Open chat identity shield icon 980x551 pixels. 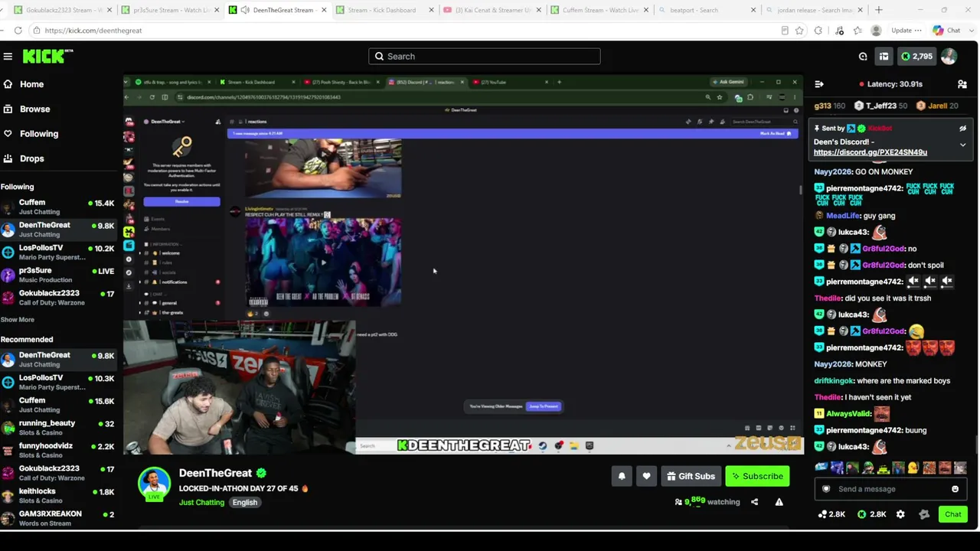click(x=826, y=489)
